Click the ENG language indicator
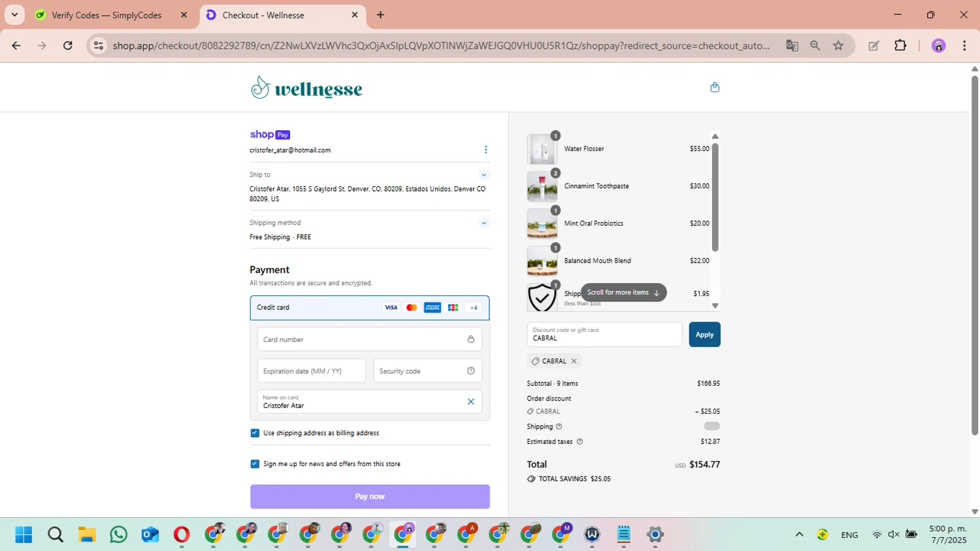Image resolution: width=980 pixels, height=551 pixels. click(x=849, y=535)
